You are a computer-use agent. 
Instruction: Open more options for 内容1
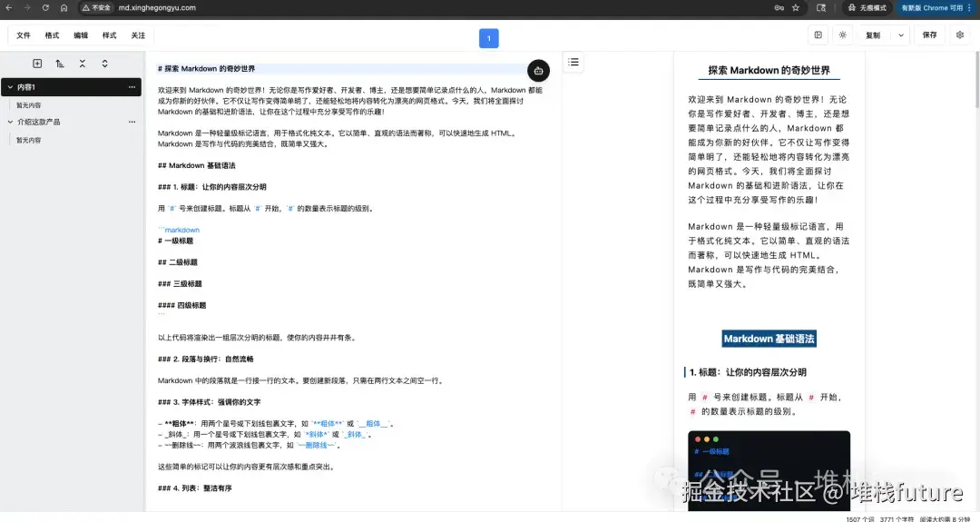coord(132,87)
